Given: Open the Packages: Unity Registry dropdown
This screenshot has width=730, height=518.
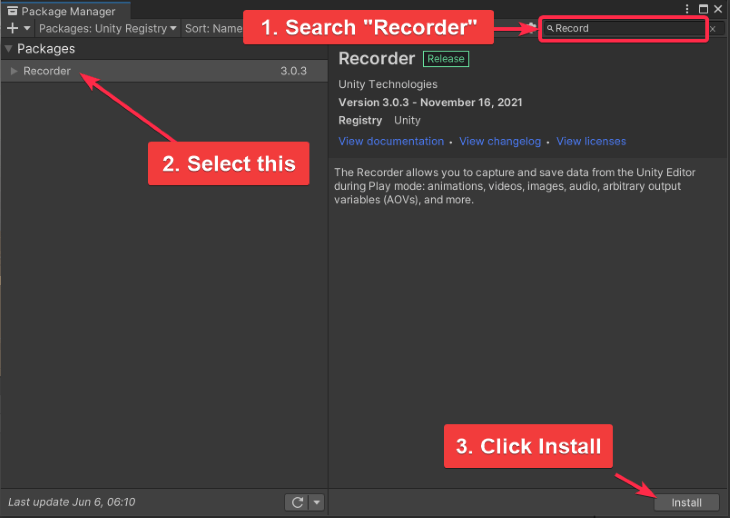Looking at the screenshot, I should pos(108,29).
